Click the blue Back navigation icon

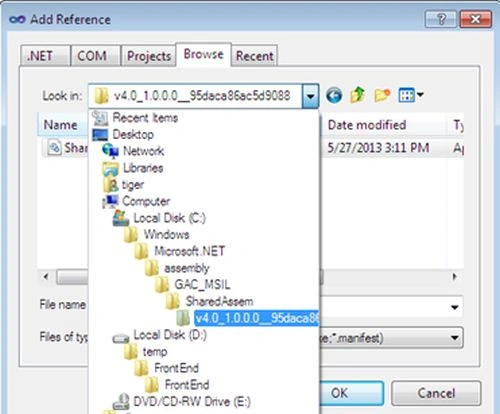[334, 95]
